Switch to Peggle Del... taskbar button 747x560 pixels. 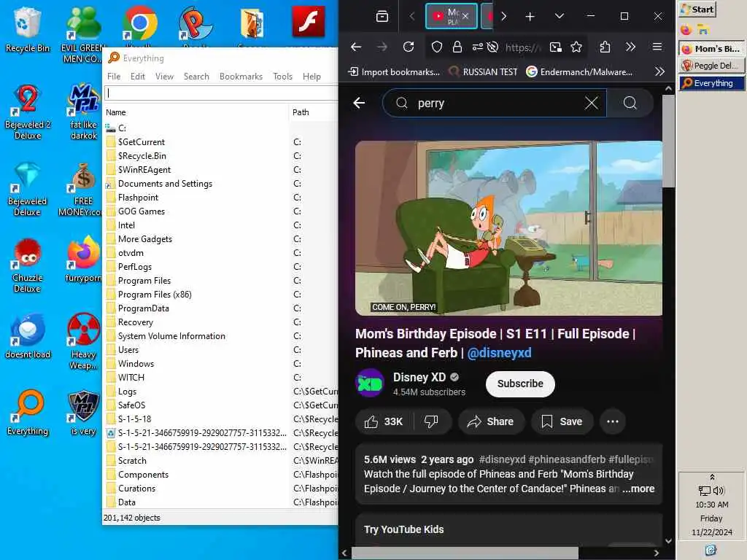point(711,66)
